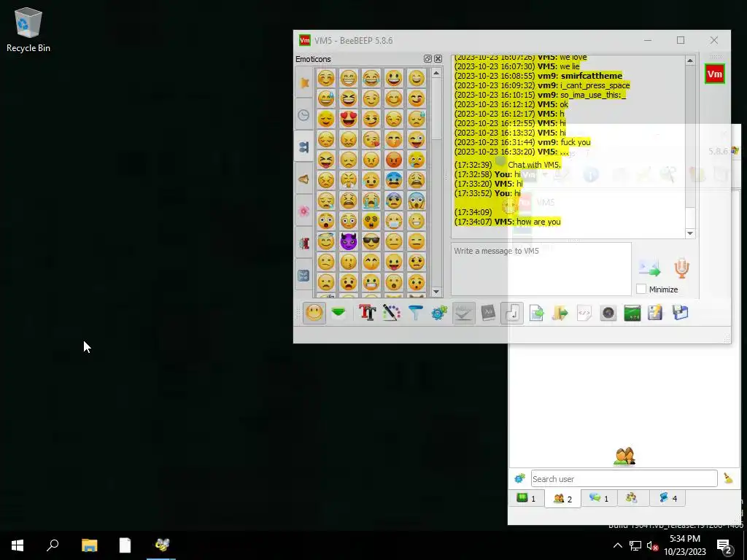The height and width of the screenshot is (560, 747).
Task: Open File Explorer from taskbar
Action: [89, 545]
